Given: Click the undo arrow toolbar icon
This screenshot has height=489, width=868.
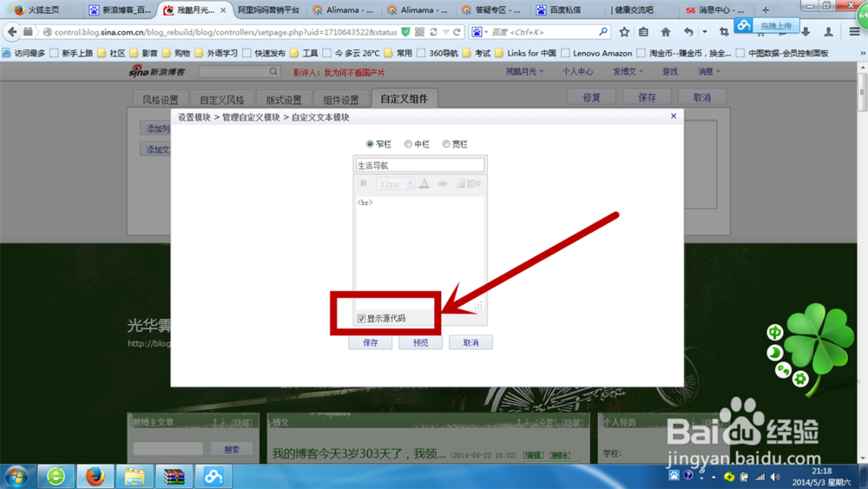Looking at the screenshot, I should pos(688,32).
